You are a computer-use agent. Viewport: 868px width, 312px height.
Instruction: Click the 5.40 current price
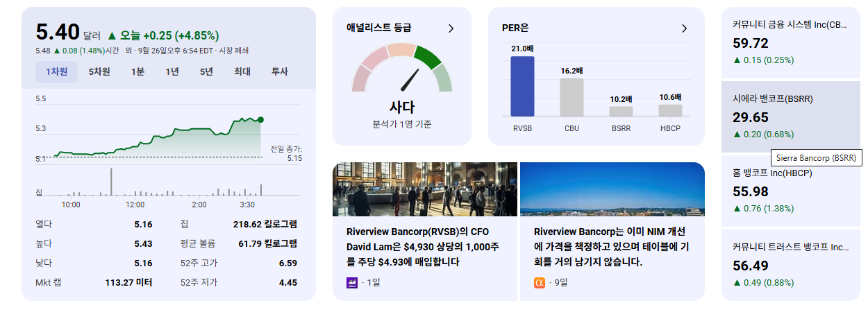tap(57, 32)
